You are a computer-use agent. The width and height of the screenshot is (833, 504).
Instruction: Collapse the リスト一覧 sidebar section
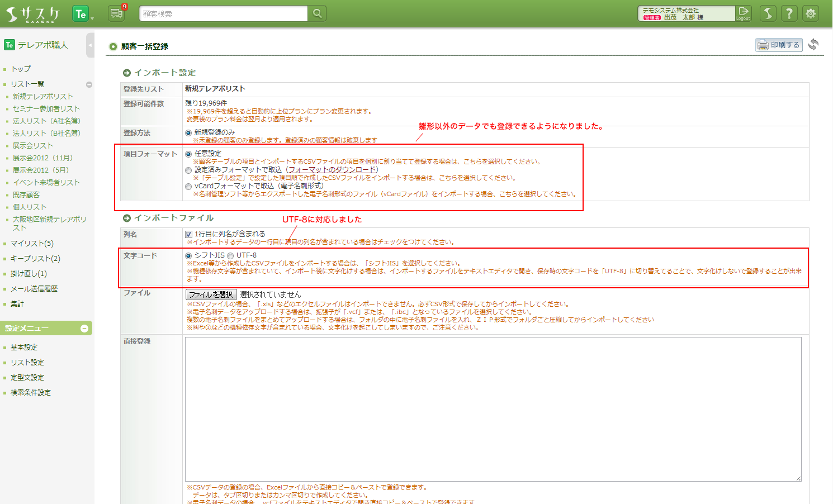pyautogui.click(x=89, y=85)
